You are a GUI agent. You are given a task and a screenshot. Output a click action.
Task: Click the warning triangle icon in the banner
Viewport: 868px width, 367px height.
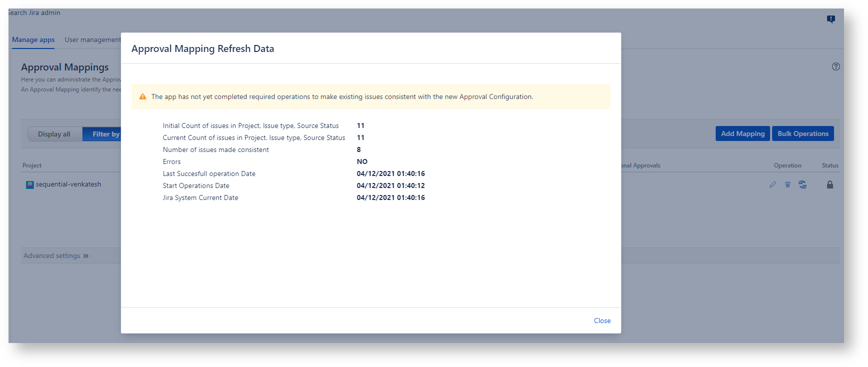[x=143, y=96]
